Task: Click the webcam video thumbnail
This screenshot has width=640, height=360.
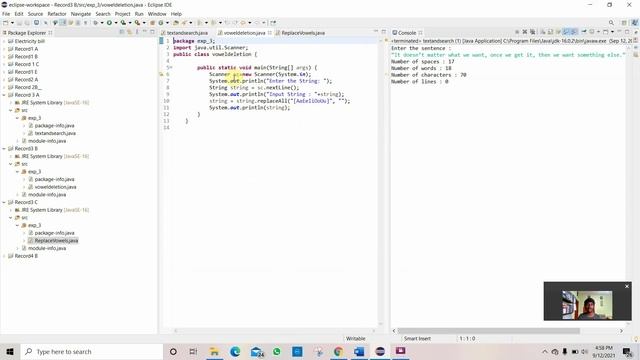Action: pos(587,304)
